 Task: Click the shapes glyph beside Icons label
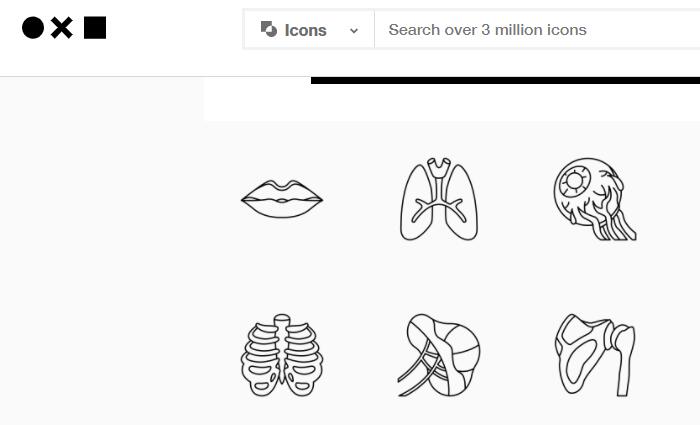tap(269, 29)
